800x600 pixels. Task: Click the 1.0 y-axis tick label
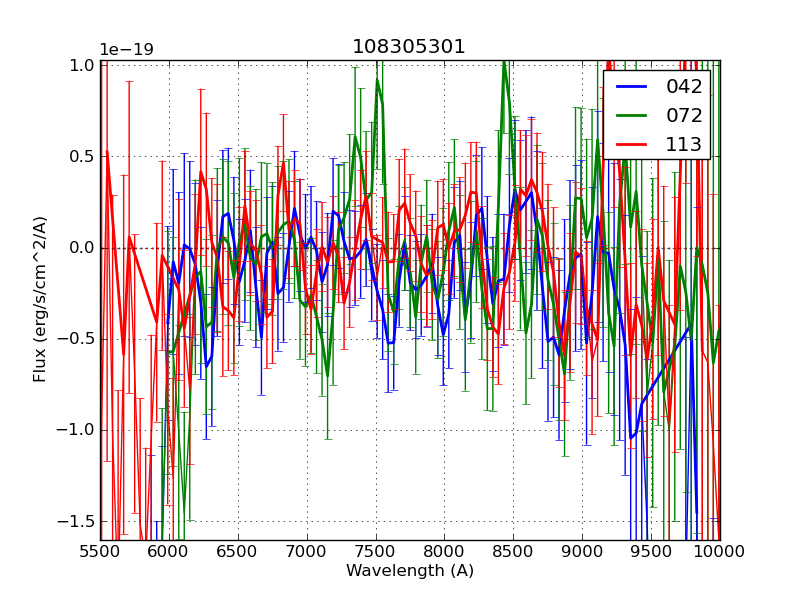81,65
